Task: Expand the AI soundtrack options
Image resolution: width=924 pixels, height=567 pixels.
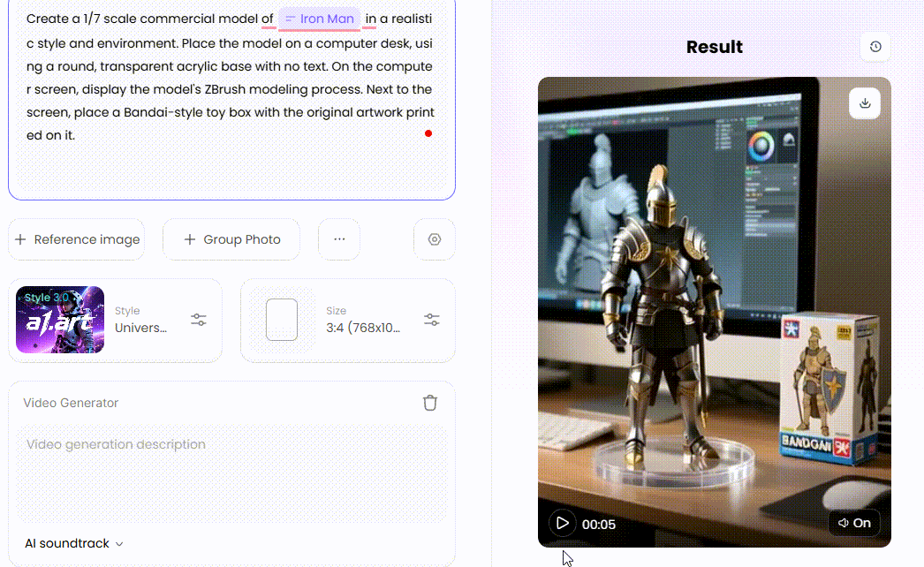Action: tap(73, 542)
